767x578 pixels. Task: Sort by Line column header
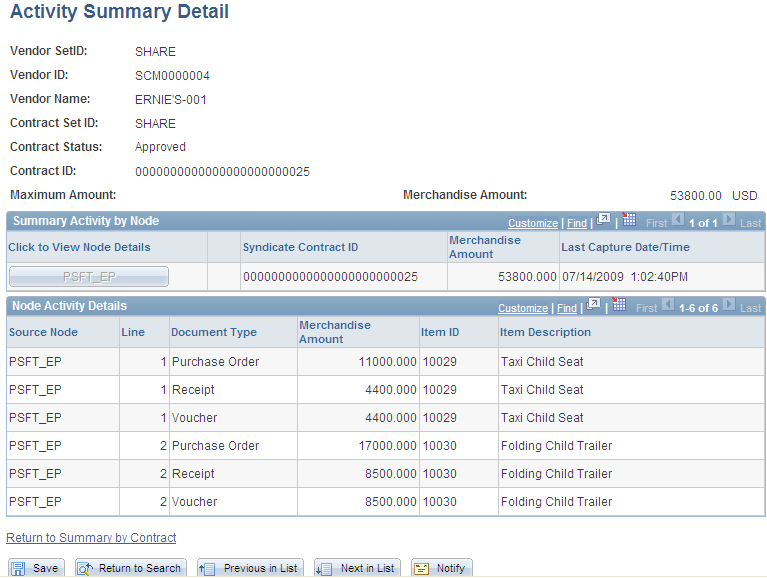point(133,332)
